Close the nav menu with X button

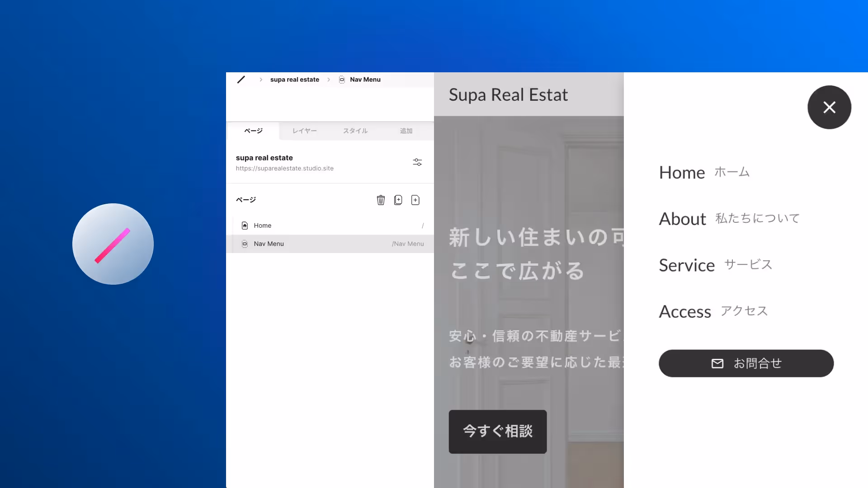coord(829,108)
